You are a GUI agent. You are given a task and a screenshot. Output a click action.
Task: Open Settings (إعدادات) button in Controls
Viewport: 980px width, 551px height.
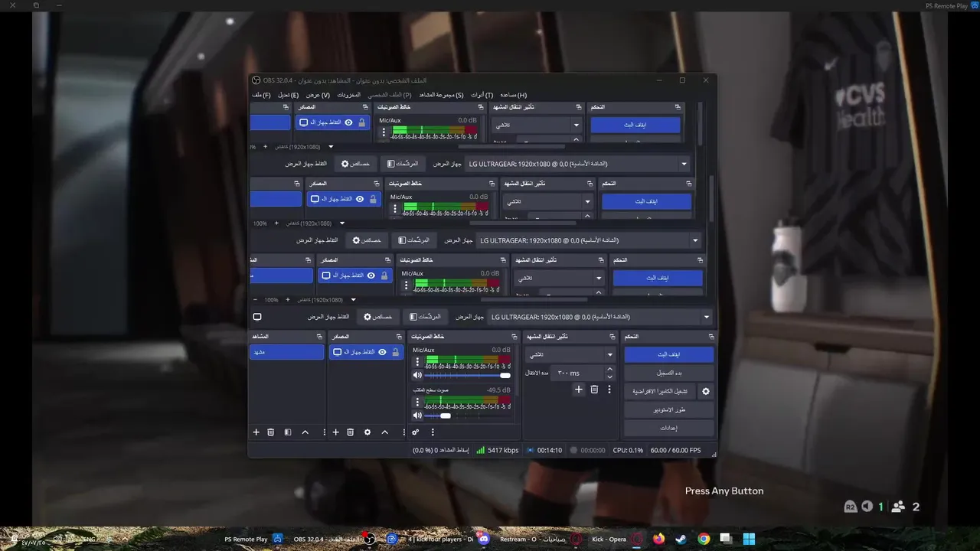[669, 428]
